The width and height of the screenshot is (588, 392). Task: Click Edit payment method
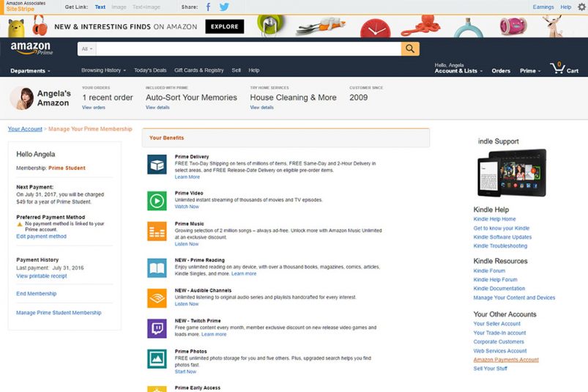click(41, 237)
